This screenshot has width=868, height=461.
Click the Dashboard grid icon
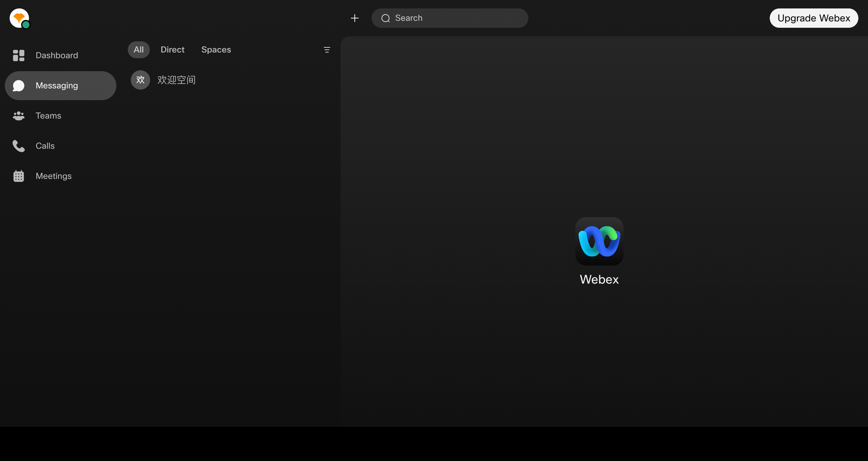(18, 55)
